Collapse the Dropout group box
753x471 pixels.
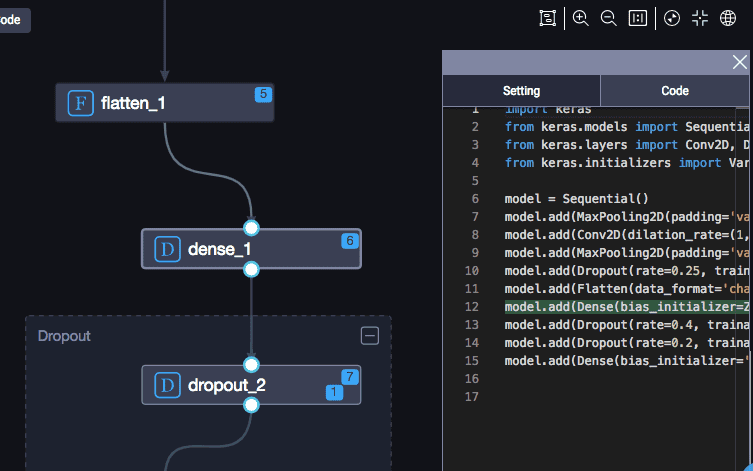click(x=370, y=336)
